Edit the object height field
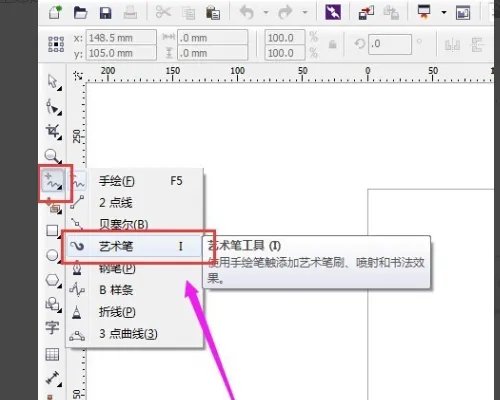 213,53
